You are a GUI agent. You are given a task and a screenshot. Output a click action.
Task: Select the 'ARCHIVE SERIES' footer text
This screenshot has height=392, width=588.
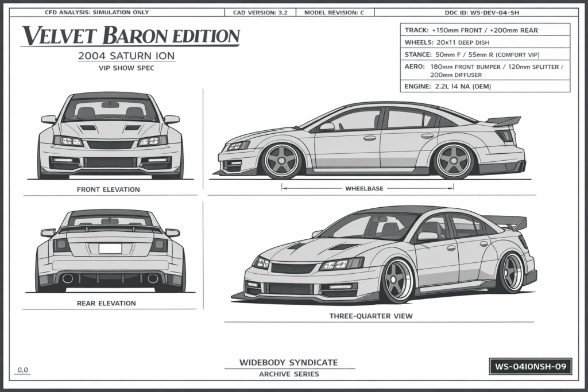coord(289,374)
